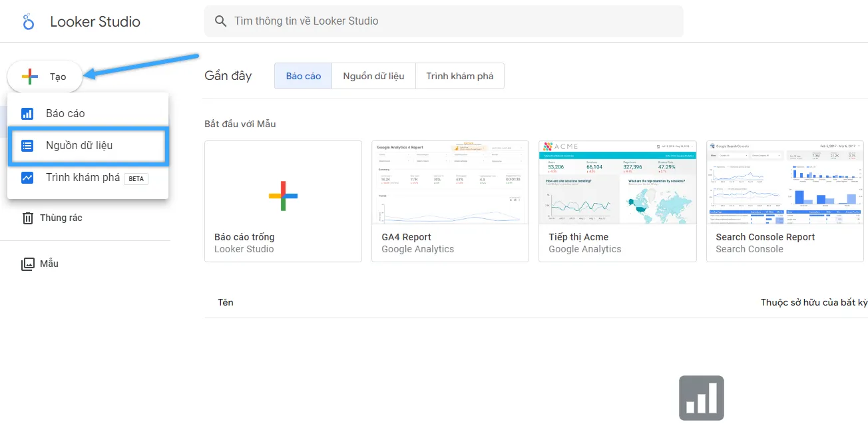The height and width of the screenshot is (430, 868).
Task: Click the Tạo create button
Action: pyautogui.click(x=45, y=77)
